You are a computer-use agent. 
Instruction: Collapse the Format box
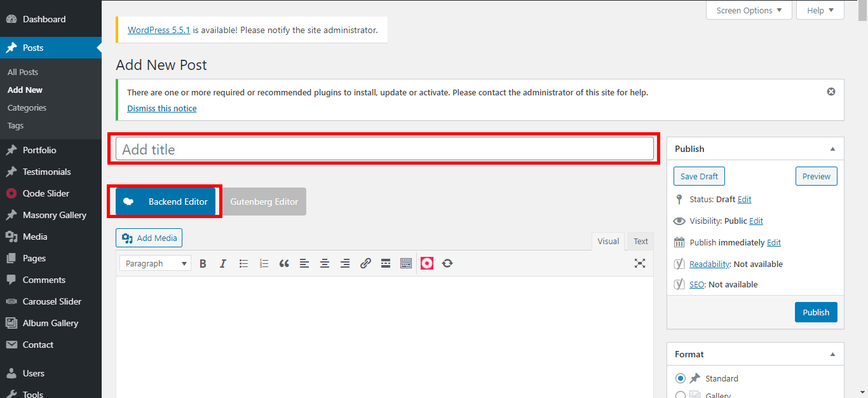832,354
